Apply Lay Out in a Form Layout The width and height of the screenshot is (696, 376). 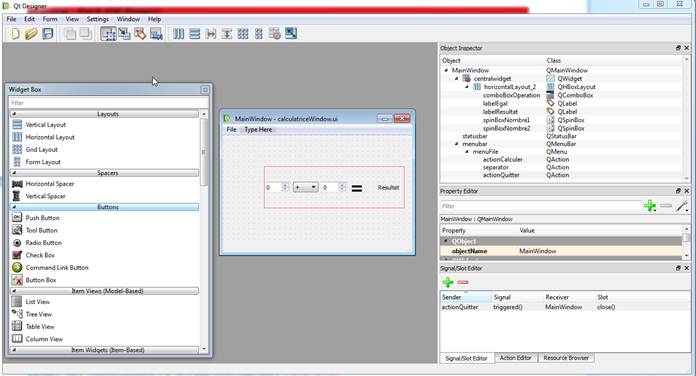(x=259, y=34)
